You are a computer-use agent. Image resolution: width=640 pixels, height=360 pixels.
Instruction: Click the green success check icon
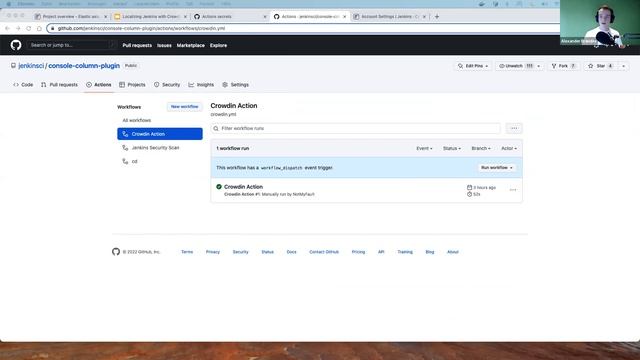click(x=219, y=187)
